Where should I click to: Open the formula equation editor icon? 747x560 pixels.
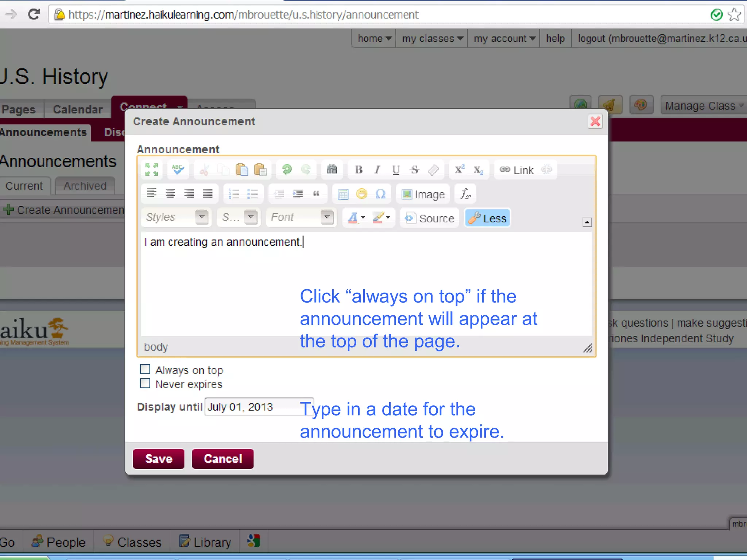pyautogui.click(x=465, y=194)
